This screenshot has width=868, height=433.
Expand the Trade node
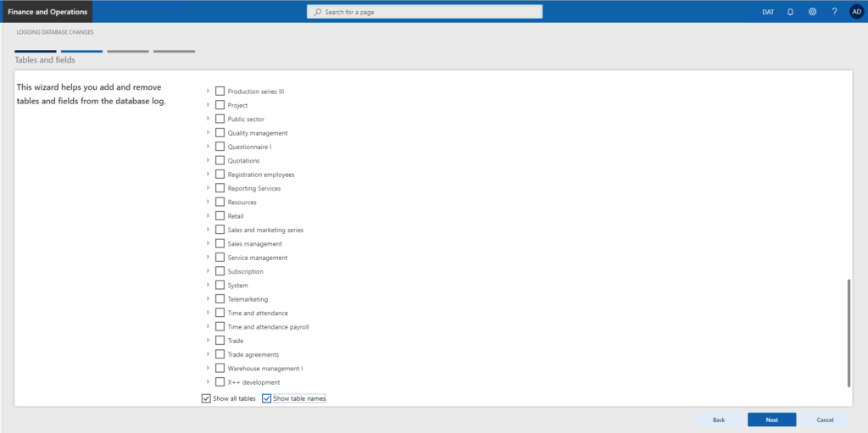(209, 340)
